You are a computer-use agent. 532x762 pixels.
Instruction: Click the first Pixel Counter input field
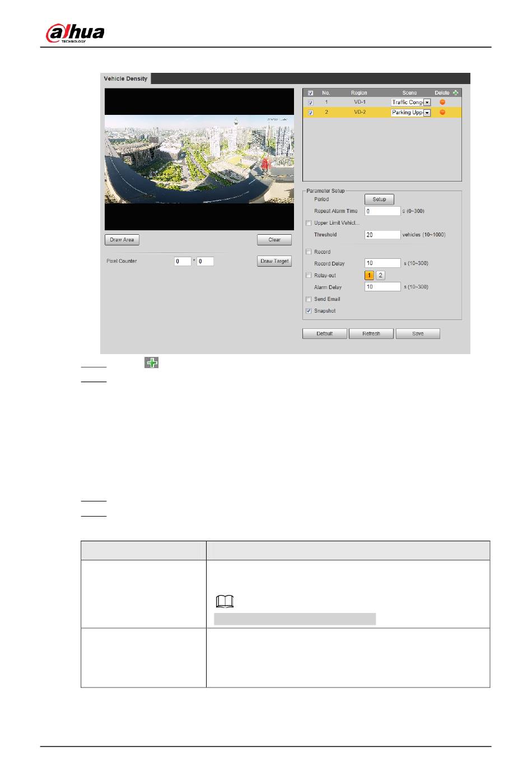pos(183,261)
